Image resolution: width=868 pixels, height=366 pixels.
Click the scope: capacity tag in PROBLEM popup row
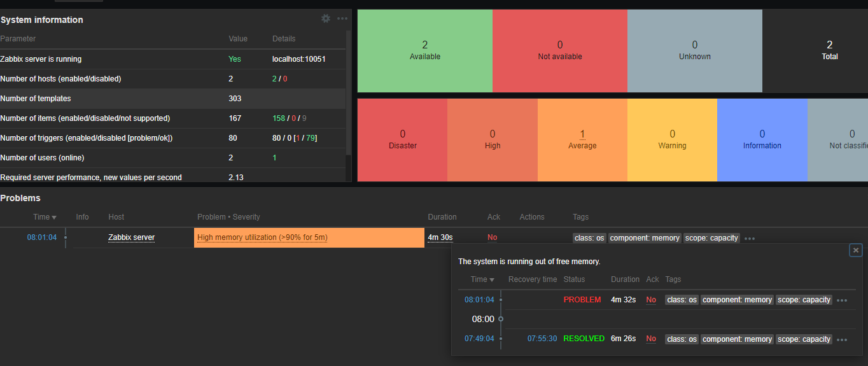[x=804, y=300]
